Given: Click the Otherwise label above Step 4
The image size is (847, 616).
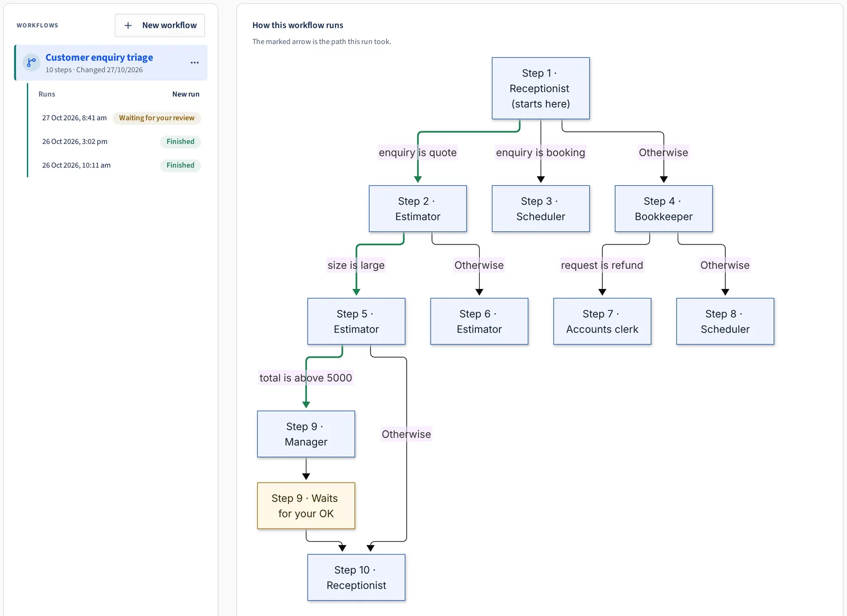Looking at the screenshot, I should [663, 152].
